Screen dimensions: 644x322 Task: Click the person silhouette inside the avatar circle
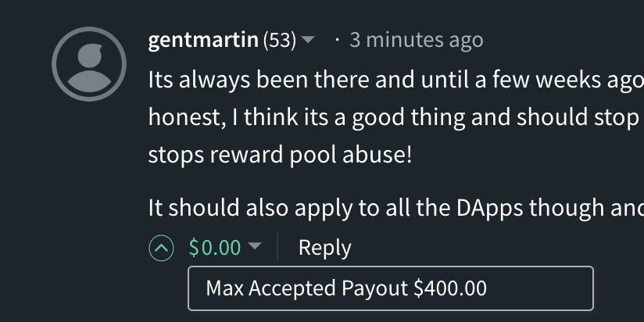click(89, 67)
